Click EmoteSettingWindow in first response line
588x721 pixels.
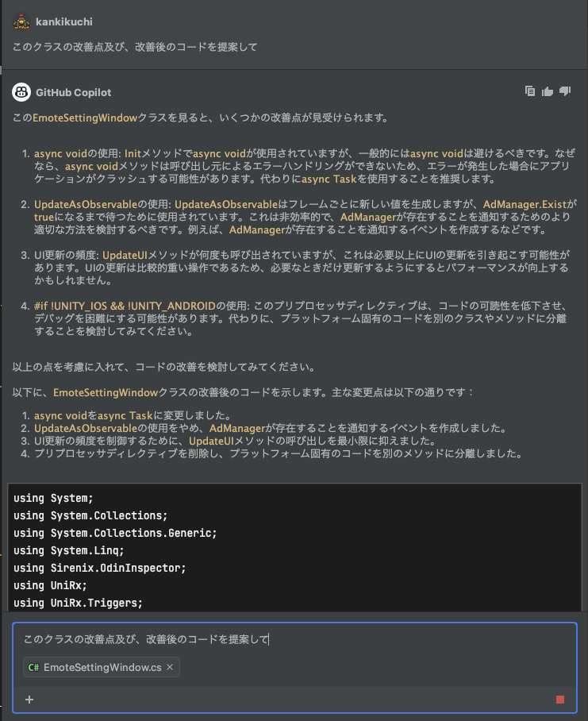pos(85,118)
